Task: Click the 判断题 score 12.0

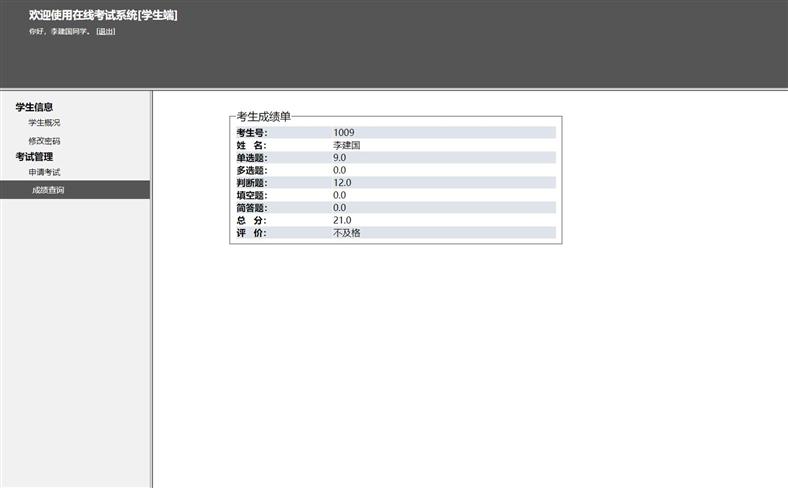Action: [x=342, y=183]
